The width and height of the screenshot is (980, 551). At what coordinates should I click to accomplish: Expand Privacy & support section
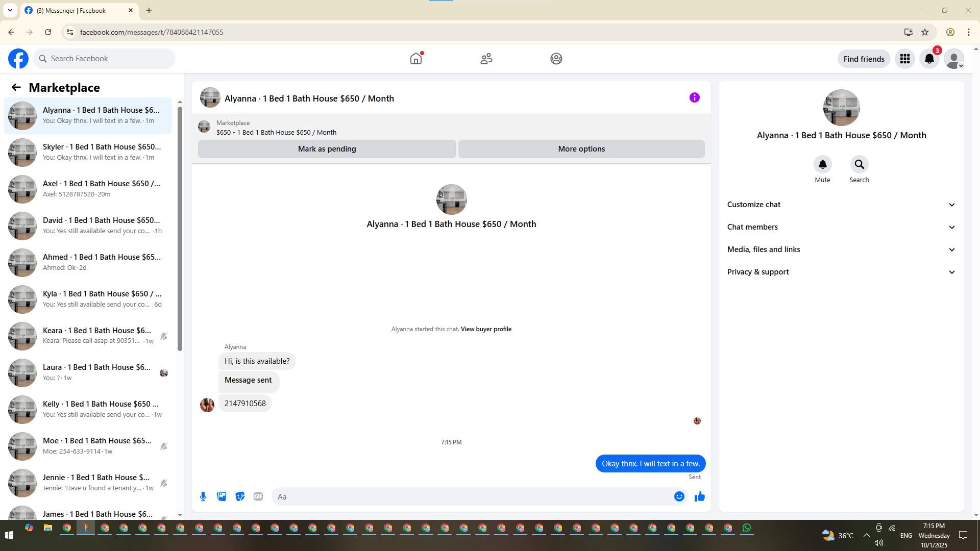[x=842, y=272]
